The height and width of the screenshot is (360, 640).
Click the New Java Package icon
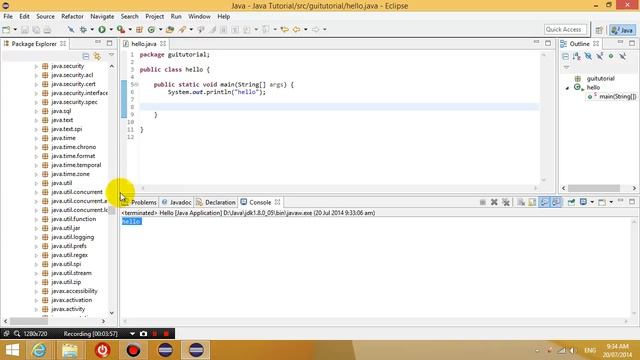click(x=139, y=29)
